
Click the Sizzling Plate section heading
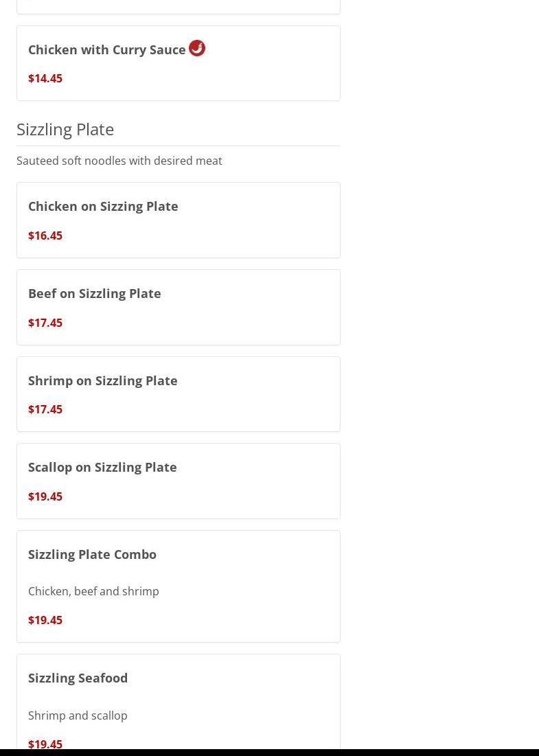point(65,129)
